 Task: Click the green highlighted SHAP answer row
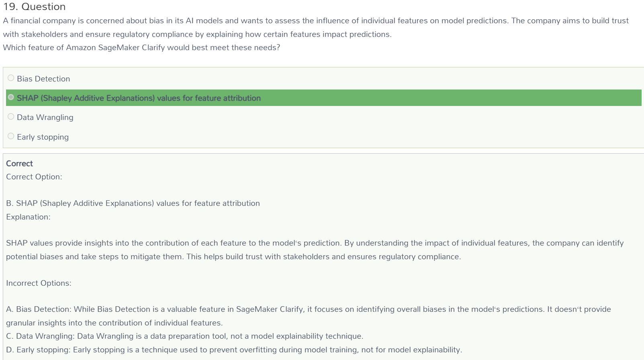323,98
